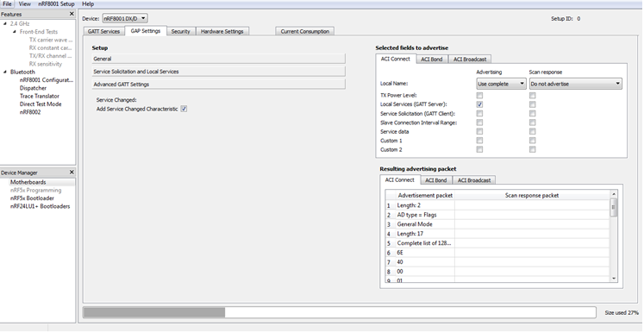Screen dimensions: 644x333
Task: Open Local Name Scan response dropdown
Action: (575, 84)
